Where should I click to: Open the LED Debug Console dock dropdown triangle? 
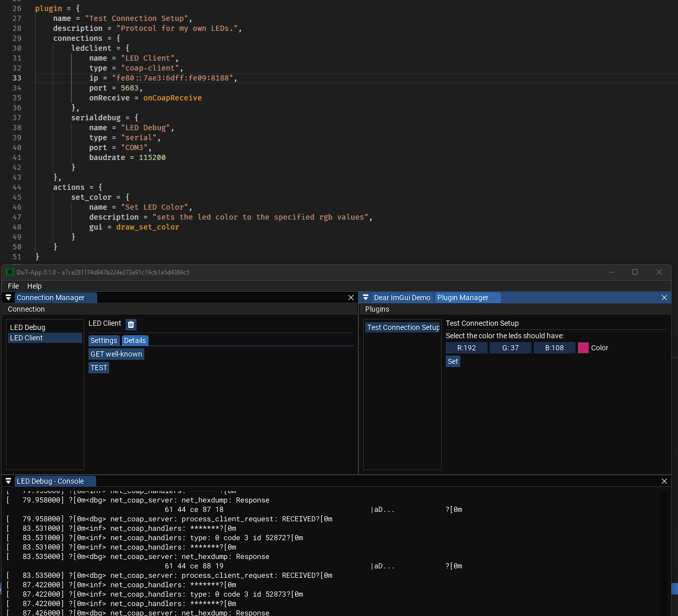(x=8, y=481)
